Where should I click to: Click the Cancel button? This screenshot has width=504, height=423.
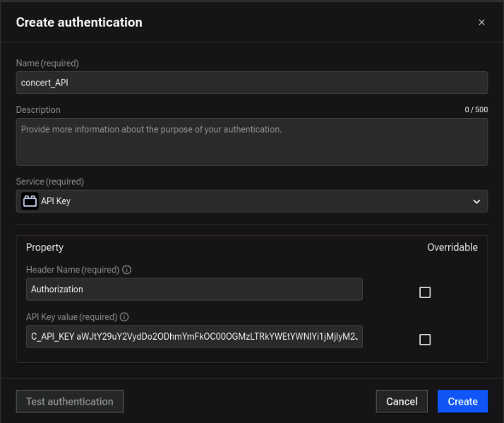[402, 401]
